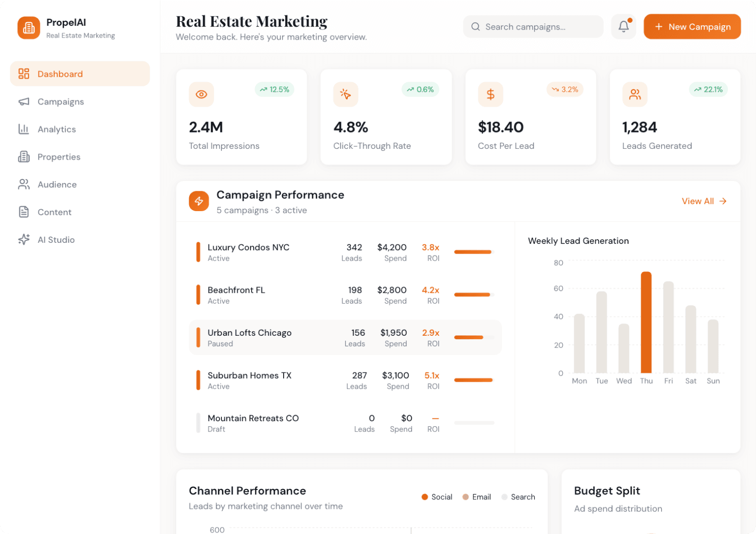Viewport: 756px width, 534px height.
Task: Select the Campaigns megaphone icon in sidebar
Action: [x=24, y=101]
